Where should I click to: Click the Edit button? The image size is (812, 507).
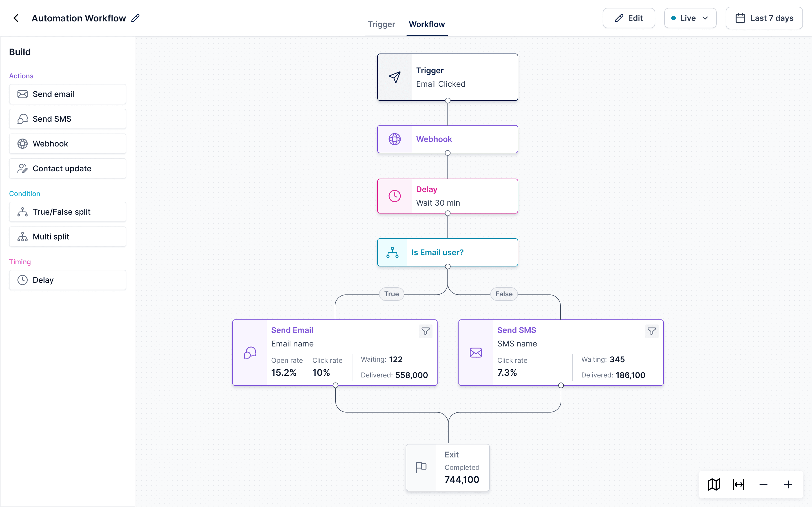pyautogui.click(x=629, y=18)
